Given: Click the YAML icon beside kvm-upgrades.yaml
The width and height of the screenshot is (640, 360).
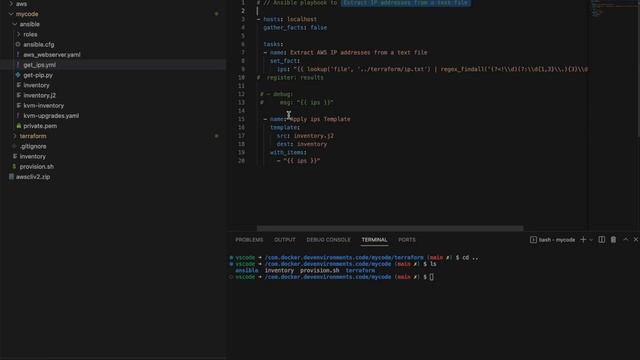Looking at the screenshot, I should pyautogui.click(x=18, y=116).
